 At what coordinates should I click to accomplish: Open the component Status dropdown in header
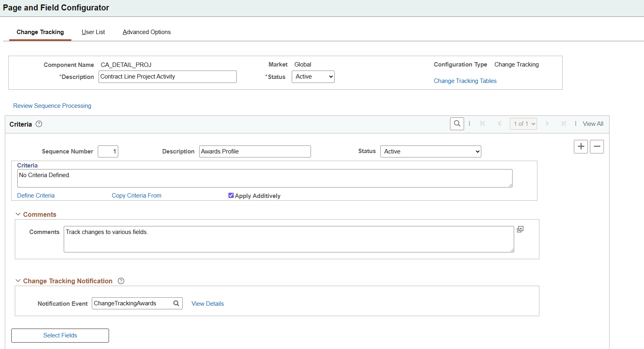click(313, 77)
